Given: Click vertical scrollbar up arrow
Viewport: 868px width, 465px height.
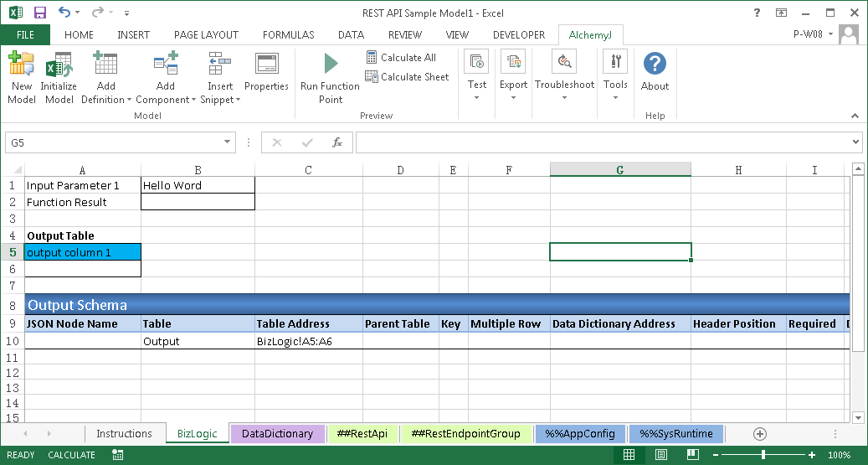Looking at the screenshot, I should (x=858, y=168).
